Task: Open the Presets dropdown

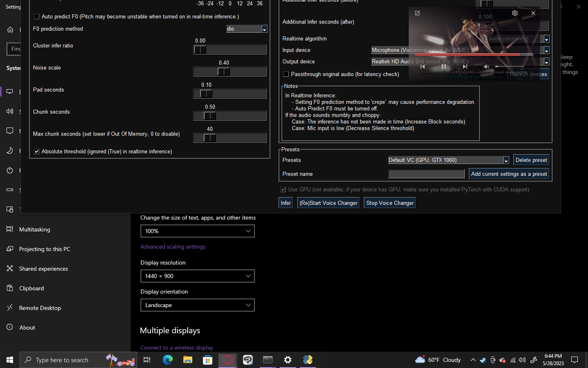Action: (x=448, y=160)
